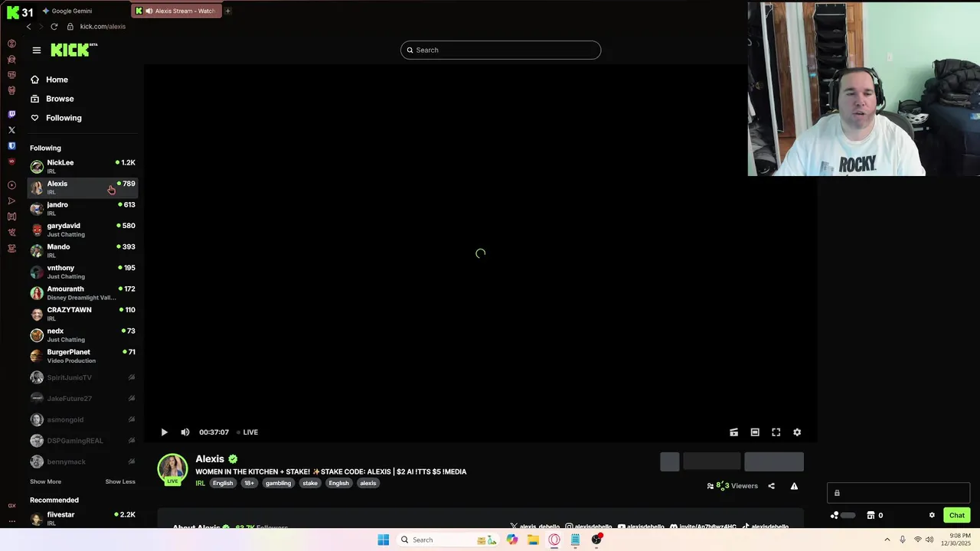This screenshot has width=980, height=551.
Task: Click the IRL category link
Action: point(200,483)
